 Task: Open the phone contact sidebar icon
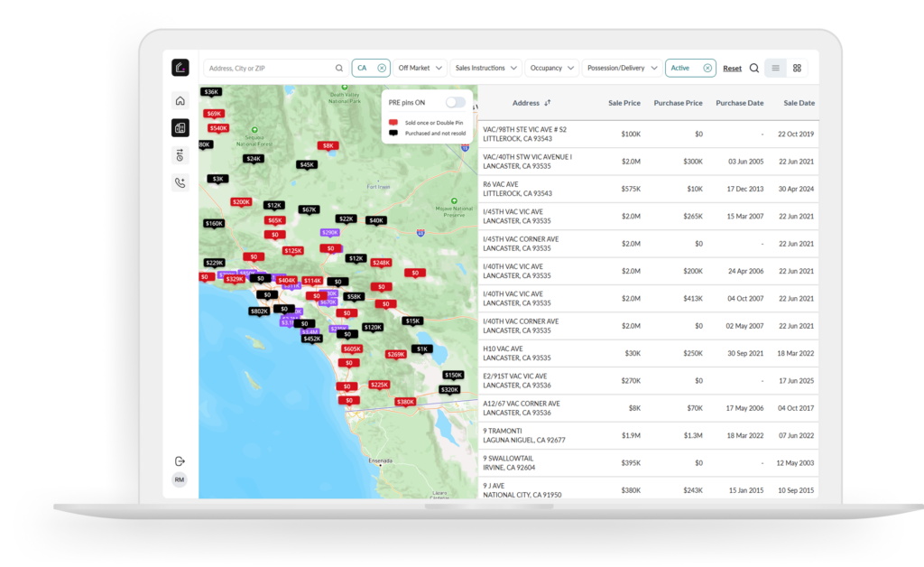click(x=180, y=182)
